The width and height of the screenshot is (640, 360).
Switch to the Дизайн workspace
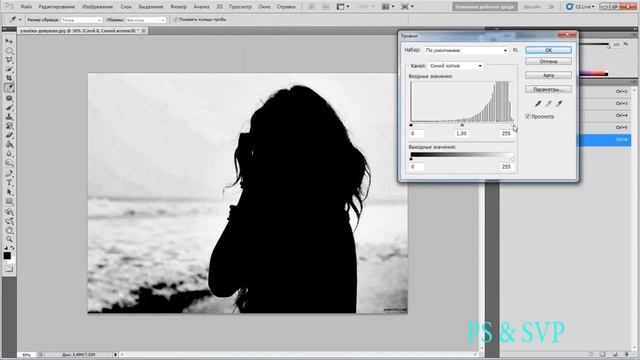click(x=531, y=7)
